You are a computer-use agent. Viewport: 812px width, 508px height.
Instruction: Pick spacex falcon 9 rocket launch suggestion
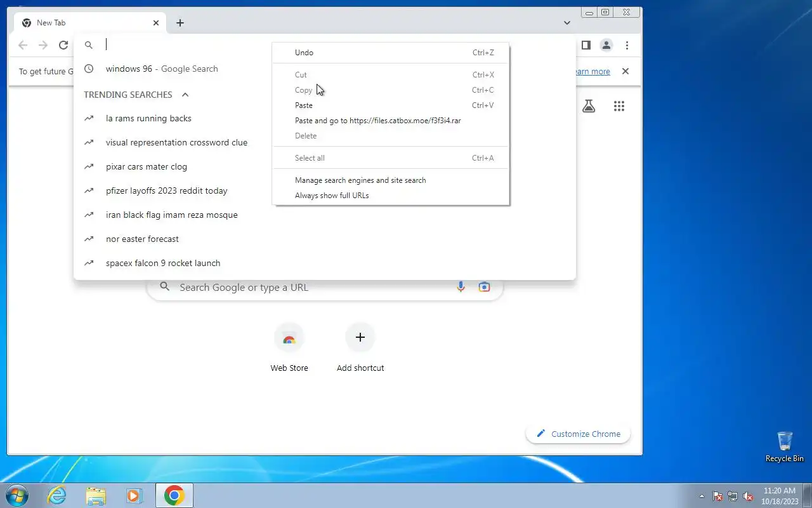(x=325, y=263)
